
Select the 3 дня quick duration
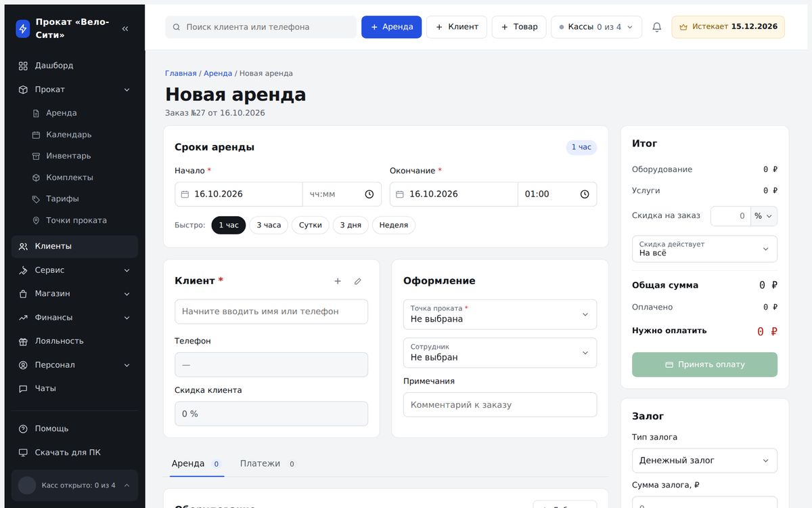click(351, 226)
